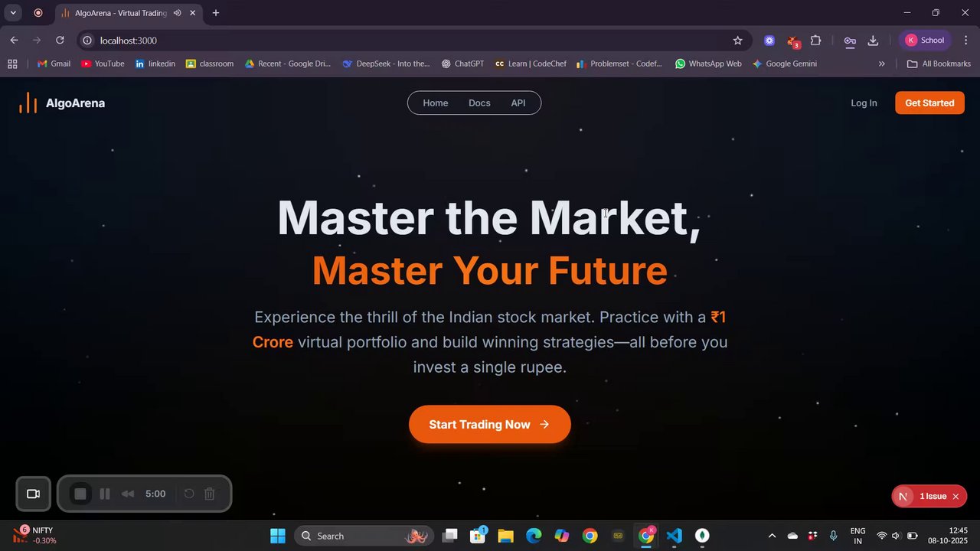Screen dimensions: 980x551
Task: Show hidden system tray icons
Action: [772, 536]
